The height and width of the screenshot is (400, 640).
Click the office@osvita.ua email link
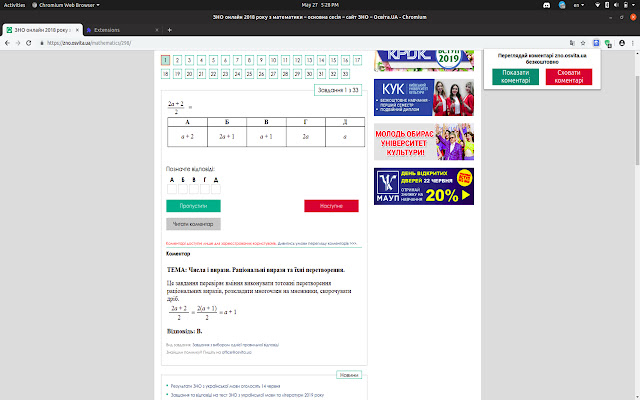tap(237, 352)
